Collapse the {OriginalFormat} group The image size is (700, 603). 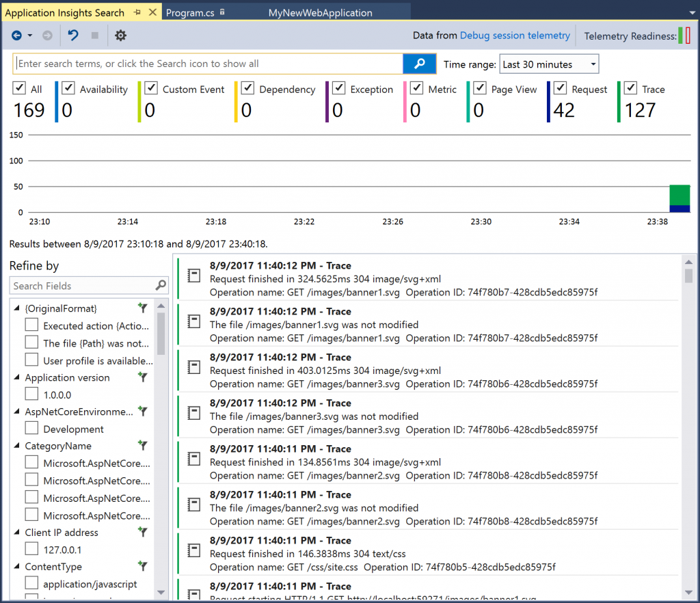[17, 308]
